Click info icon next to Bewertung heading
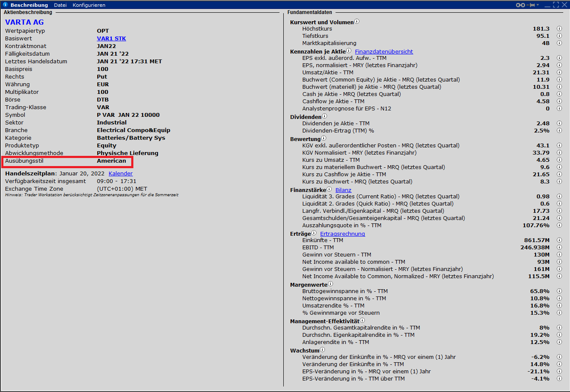Screen dimensions: 570x392 (324, 138)
